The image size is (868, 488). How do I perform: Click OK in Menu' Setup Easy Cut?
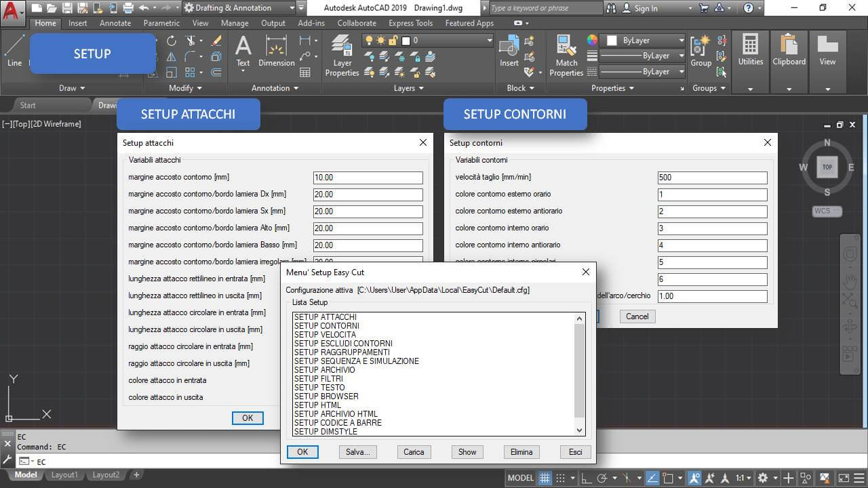(302, 452)
